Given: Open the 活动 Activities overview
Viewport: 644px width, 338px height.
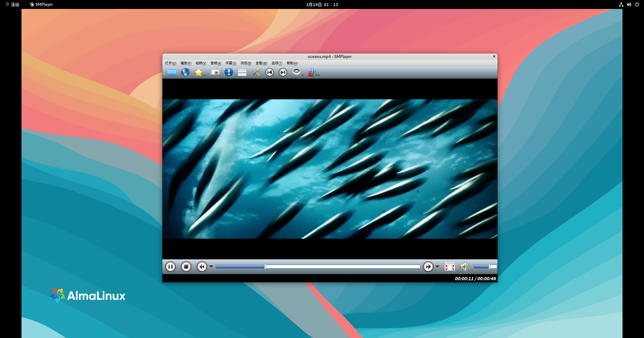Looking at the screenshot, I should pyautogui.click(x=12, y=4).
